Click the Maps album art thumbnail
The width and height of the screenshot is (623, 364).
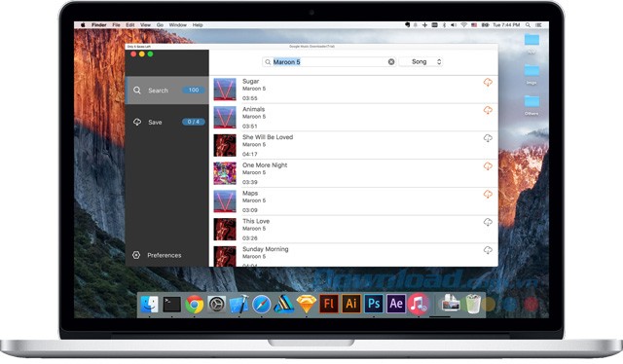click(x=225, y=200)
